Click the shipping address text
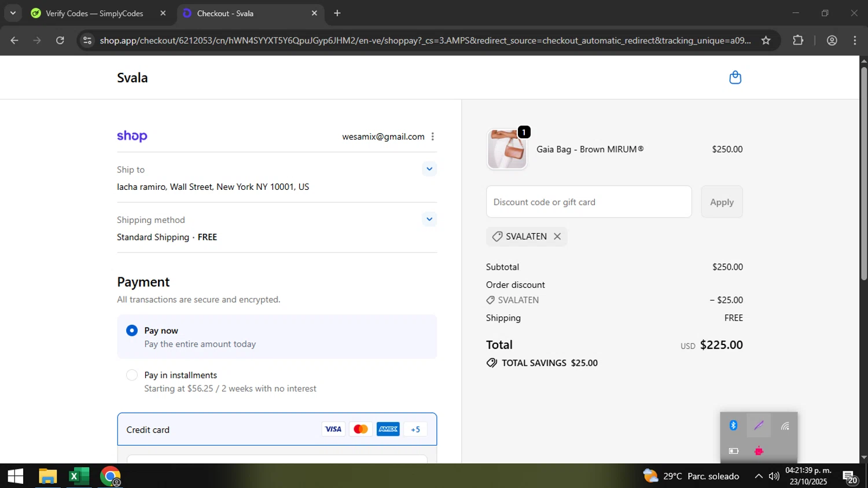Viewport: 868px width, 488px height. click(x=213, y=187)
